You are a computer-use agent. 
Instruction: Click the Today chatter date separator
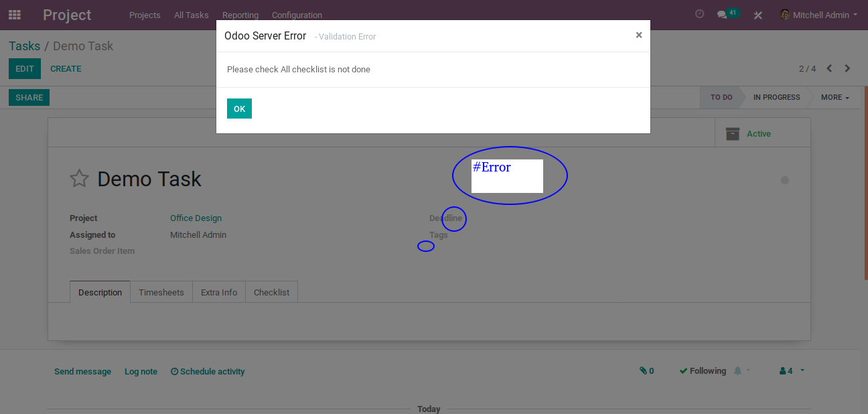[x=429, y=409]
